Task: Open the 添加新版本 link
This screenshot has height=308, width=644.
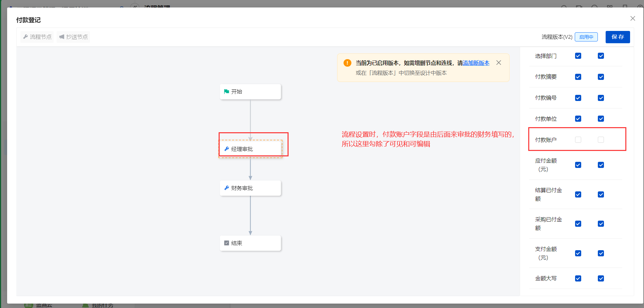Action: point(476,63)
